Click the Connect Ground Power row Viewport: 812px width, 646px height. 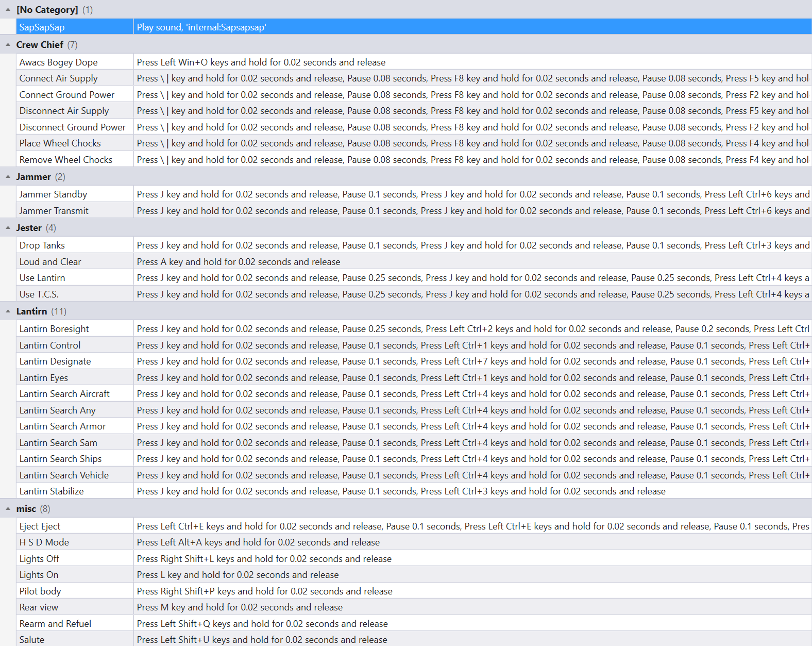tap(67, 95)
